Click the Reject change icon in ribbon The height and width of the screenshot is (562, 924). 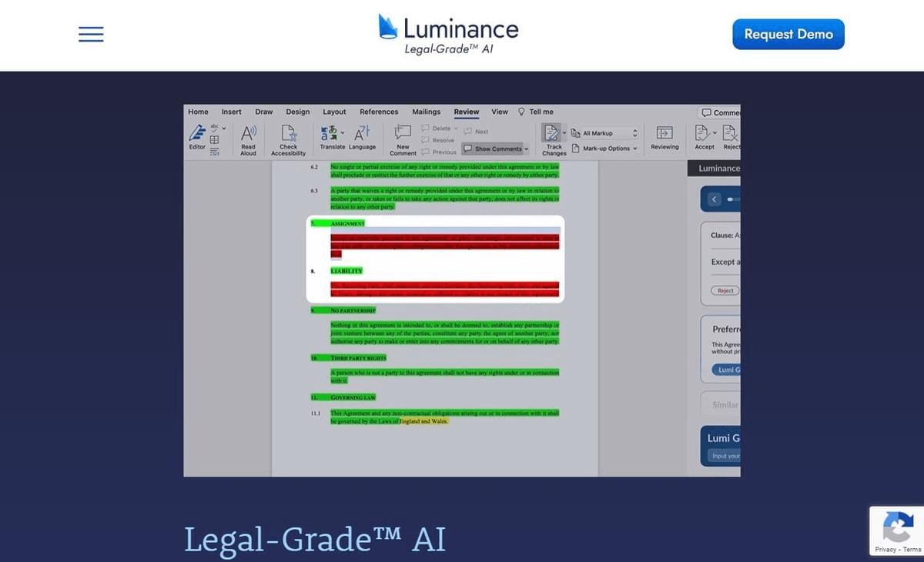731,133
